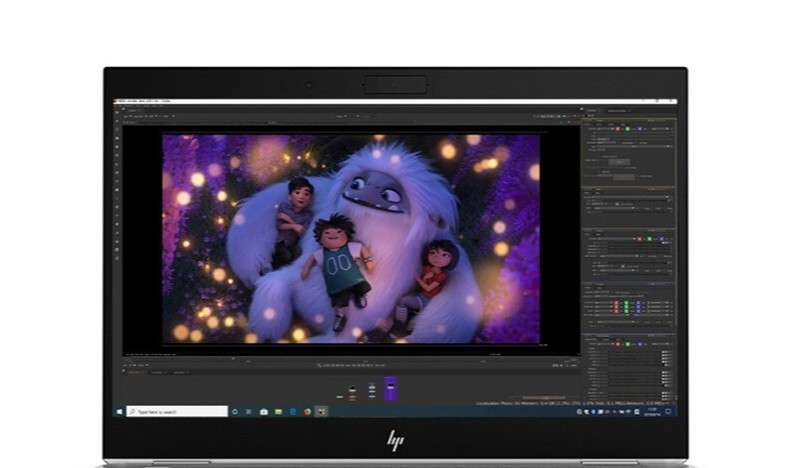Switch to the Curve Editor tab
The height and width of the screenshot is (468, 799).
[157, 373]
